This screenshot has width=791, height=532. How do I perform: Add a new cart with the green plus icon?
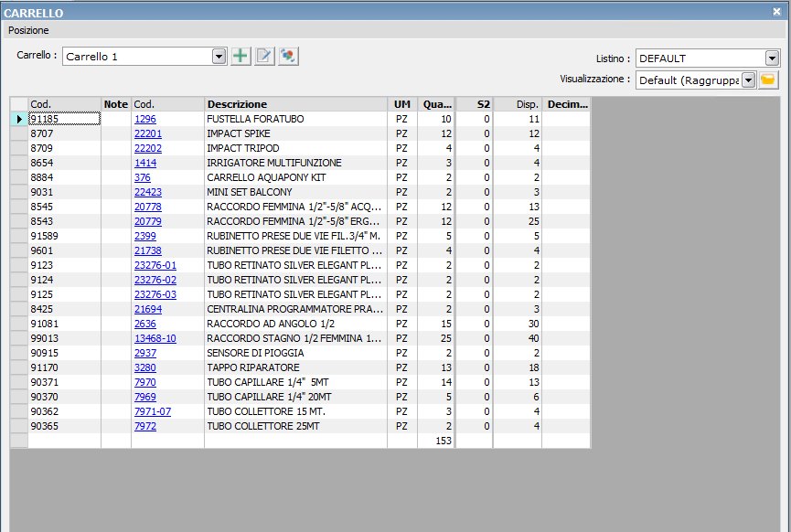[x=241, y=56]
